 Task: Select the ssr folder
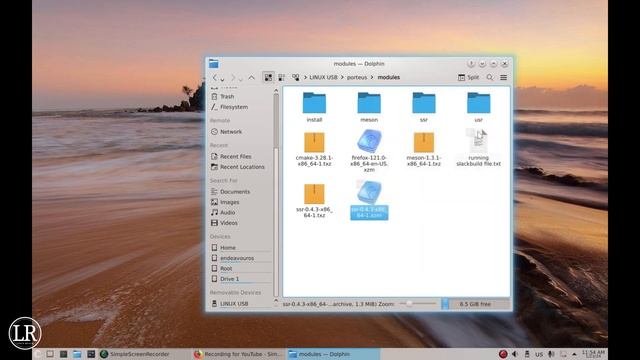pyautogui.click(x=424, y=107)
